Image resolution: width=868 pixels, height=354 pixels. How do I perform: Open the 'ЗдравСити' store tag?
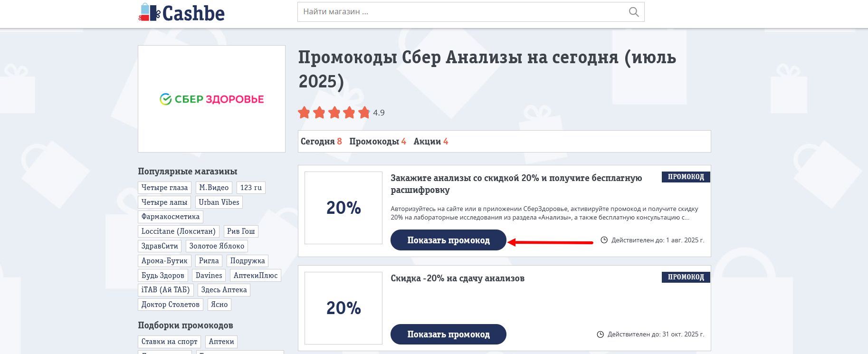160,246
